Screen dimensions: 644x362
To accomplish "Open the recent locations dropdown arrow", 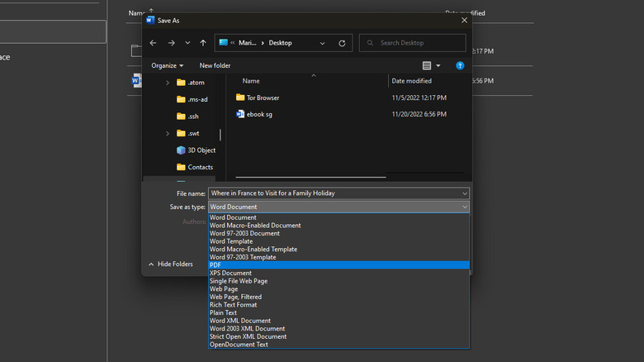I will (x=187, y=43).
